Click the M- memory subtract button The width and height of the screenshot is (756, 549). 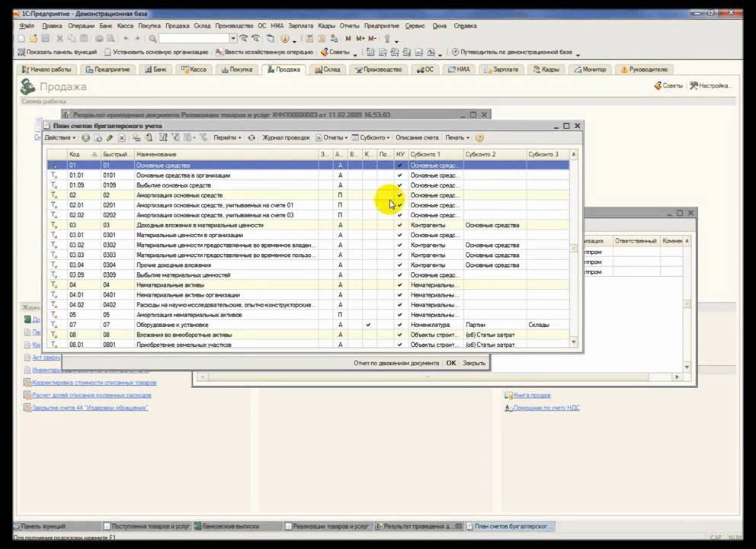(372, 39)
